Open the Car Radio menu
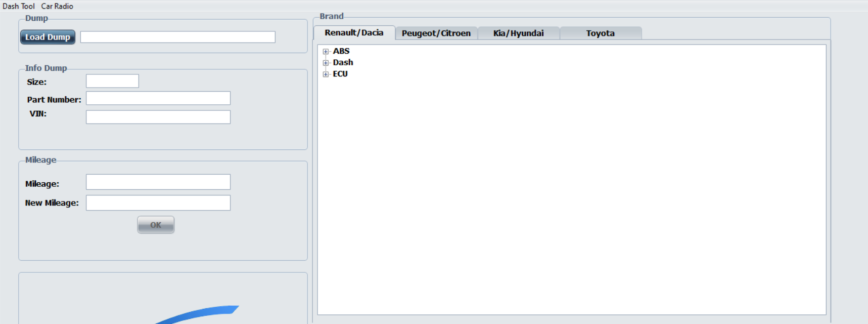 point(57,6)
